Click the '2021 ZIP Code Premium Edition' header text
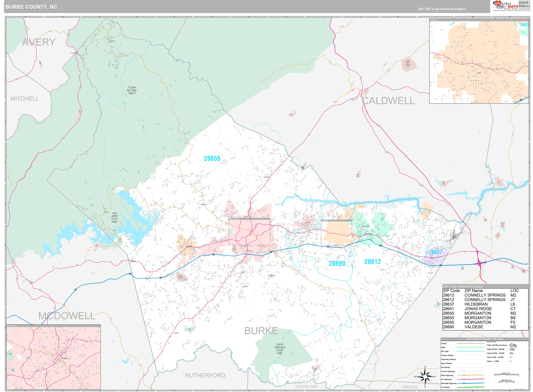Viewport: 533px width, 392px height. point(442,9)
